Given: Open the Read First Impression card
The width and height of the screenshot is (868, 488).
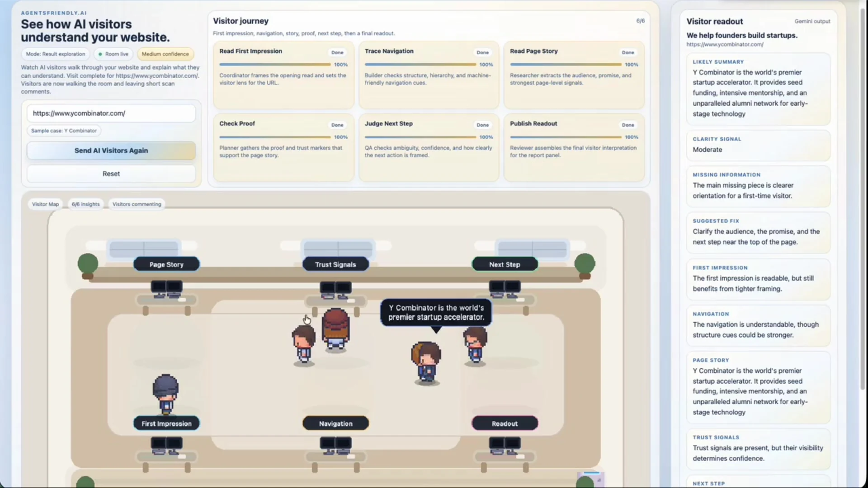Looking at the screenshot, I should [283, 75].
